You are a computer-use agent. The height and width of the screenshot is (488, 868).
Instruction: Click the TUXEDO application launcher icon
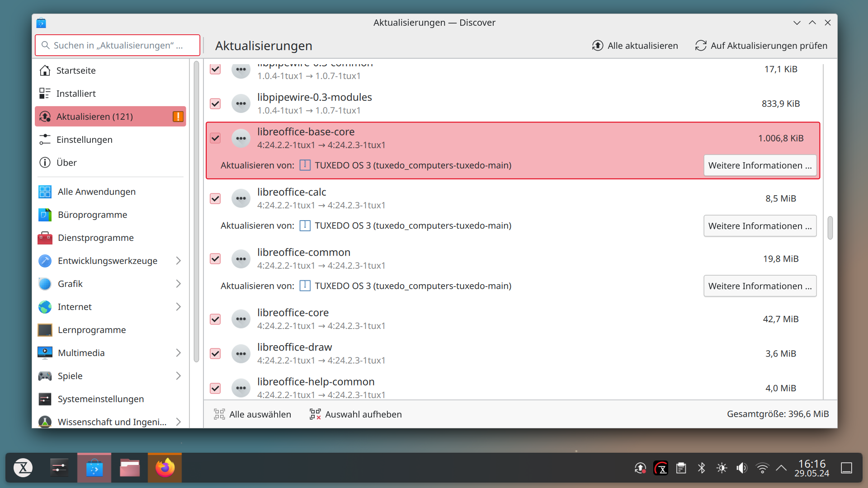(23, 468)
